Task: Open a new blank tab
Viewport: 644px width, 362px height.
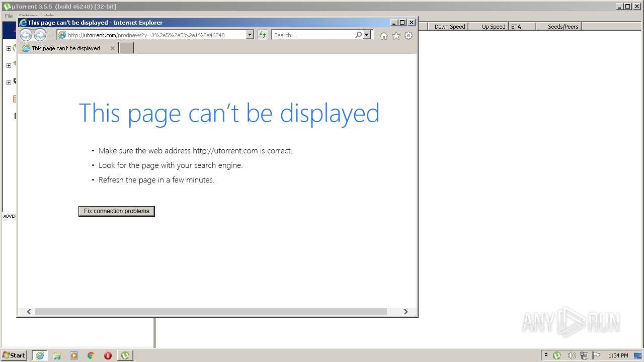Action: [126, 48]
